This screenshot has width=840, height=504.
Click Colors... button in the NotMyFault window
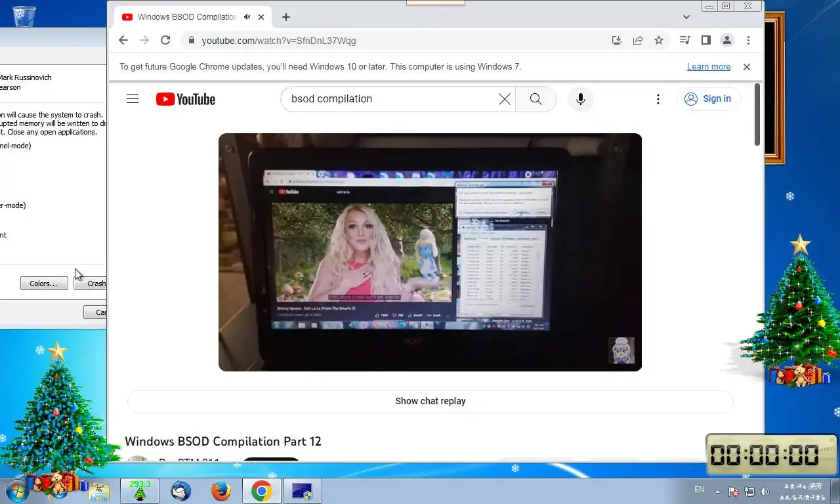pyautogui.click(x=44, y=283)
